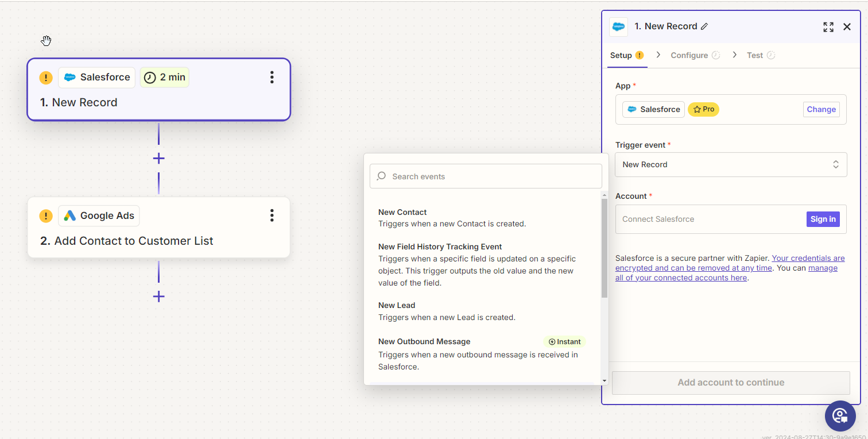The height and width of the screenshot is (439, 868).
Task: Click the Pro badge next to Salesforce
Action: coord(703,109)
